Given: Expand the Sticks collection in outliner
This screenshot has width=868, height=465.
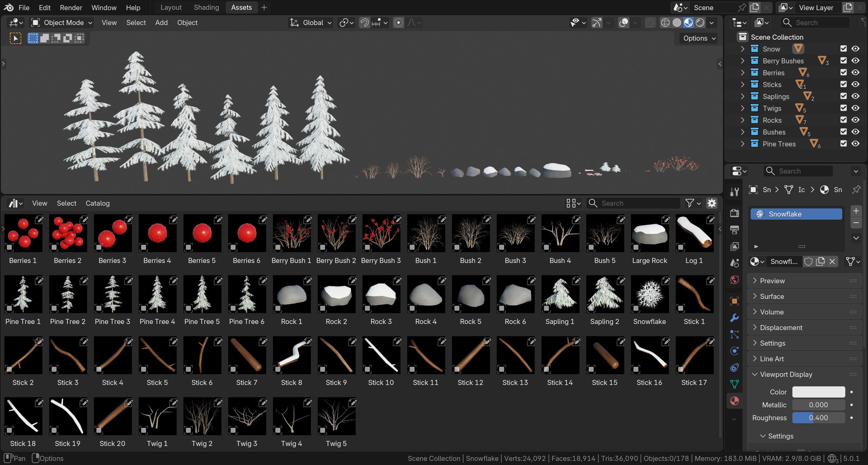Looking at the screenshot, I should [x=743, y=84].
